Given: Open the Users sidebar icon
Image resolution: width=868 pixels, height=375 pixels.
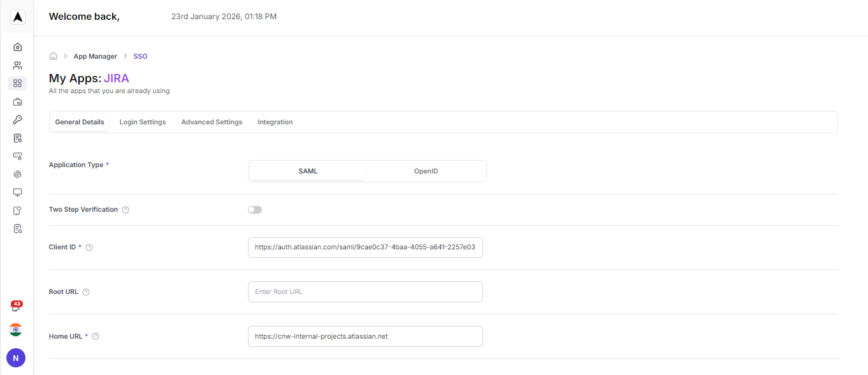Looking at the screenshot, I should [17, 64].
